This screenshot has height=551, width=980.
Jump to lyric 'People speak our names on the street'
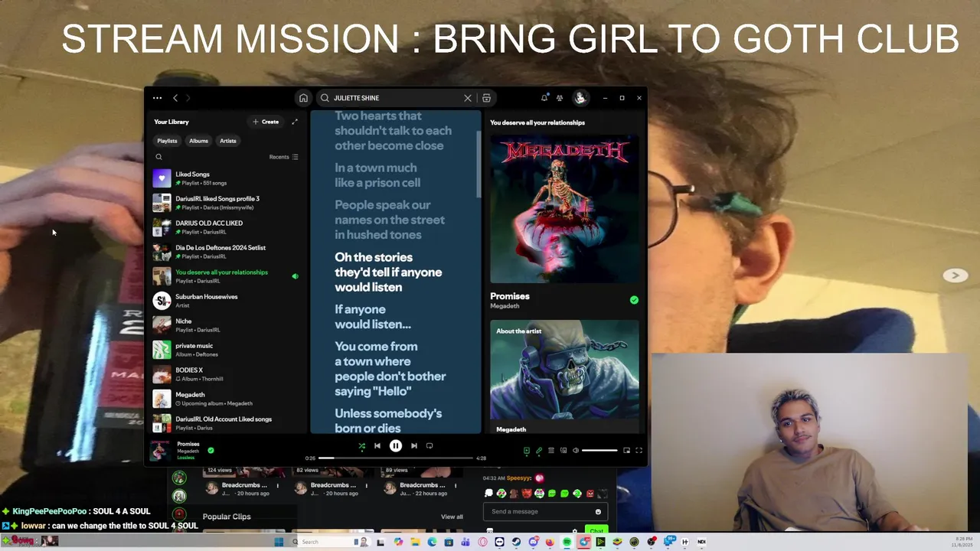point(390,220)
